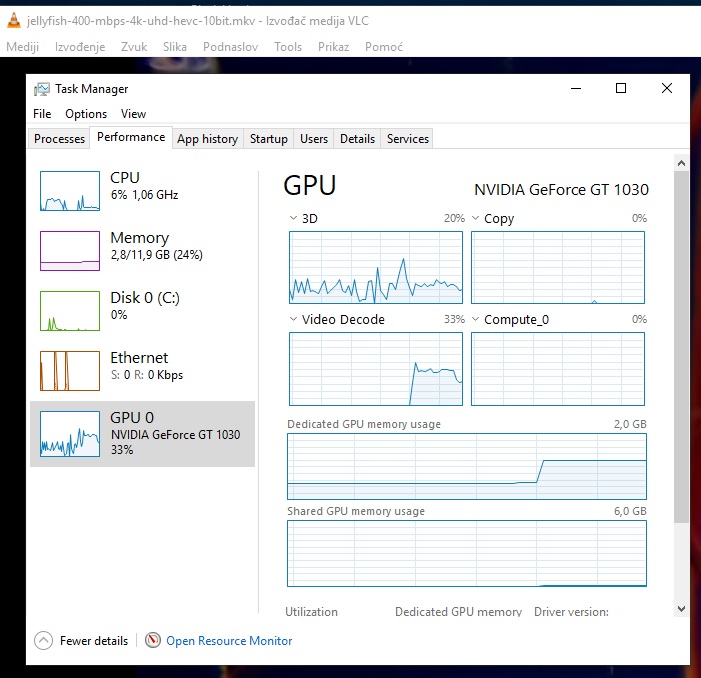Click the Resource Monitor gauge icon

click(x=153, y=641)
